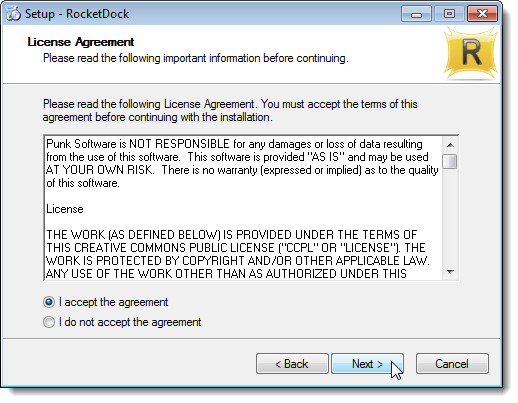This screenshot has height=403, width=518.
Task: Minimize the Setup - RocketDock window
Action: [x=416, y=14]
